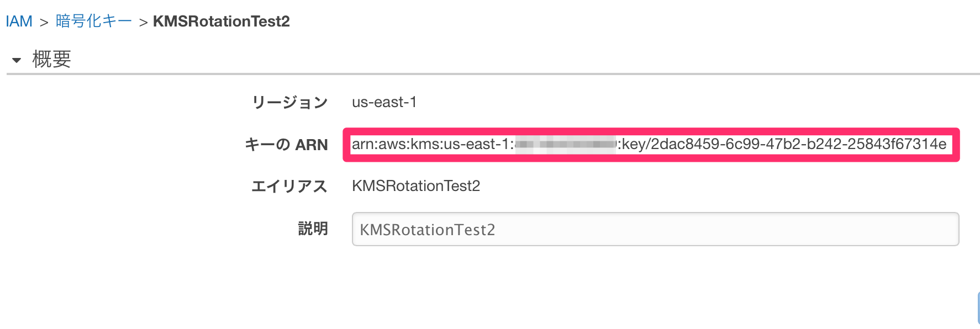Click the リージョン field label
This screenshot has width=980, height=329.
coord(290,102)
